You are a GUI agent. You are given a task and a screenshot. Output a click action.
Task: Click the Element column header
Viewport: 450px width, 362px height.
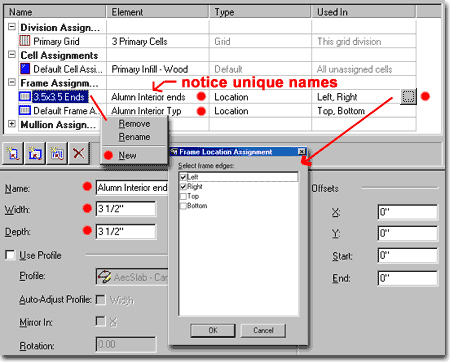coord(158,12)
